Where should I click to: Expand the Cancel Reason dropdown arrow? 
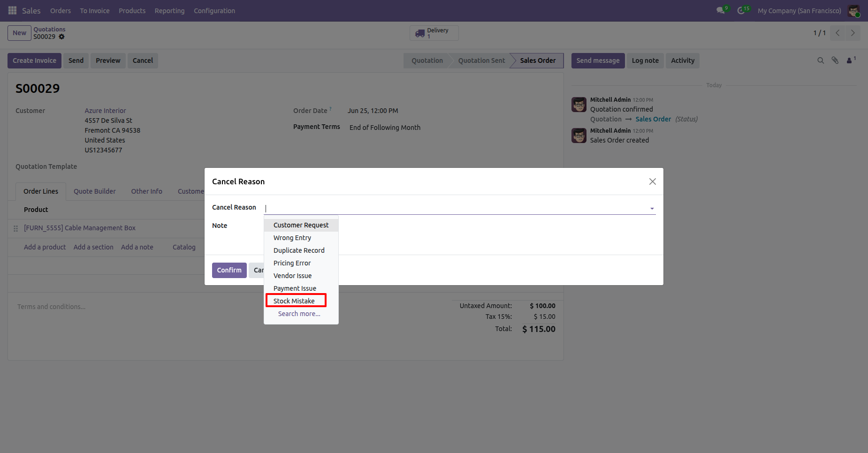click(652, 209)
